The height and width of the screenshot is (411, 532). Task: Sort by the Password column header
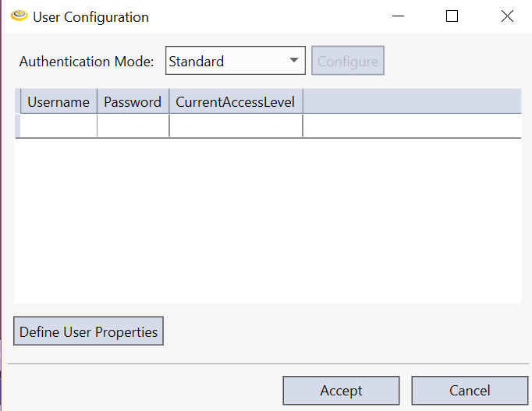click(133, 102)
